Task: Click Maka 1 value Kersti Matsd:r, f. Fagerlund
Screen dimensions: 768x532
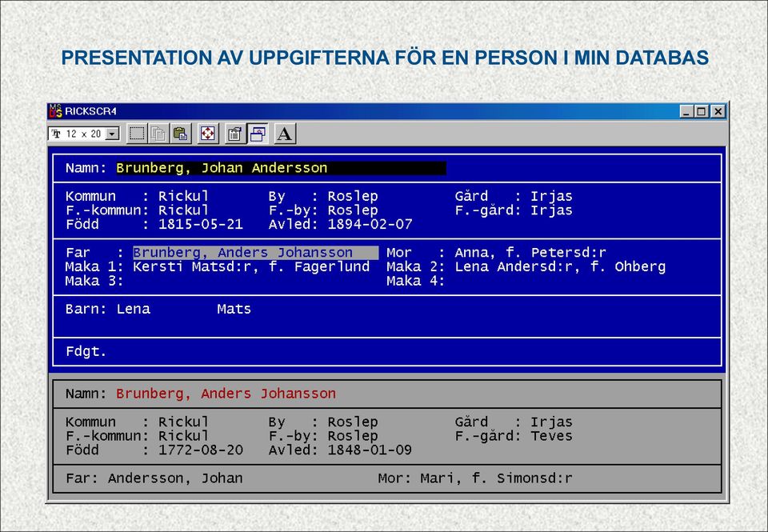Action: tap(251, 267)
